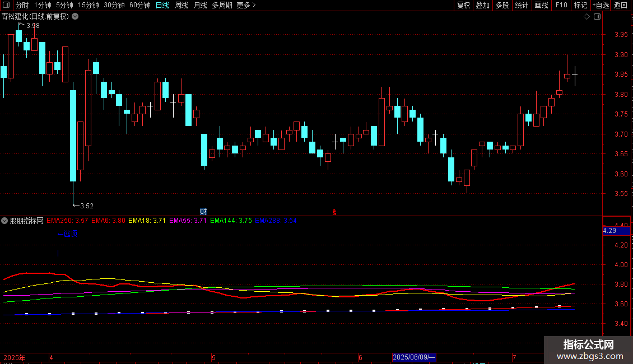Open F10 company information

pos(561,5)
